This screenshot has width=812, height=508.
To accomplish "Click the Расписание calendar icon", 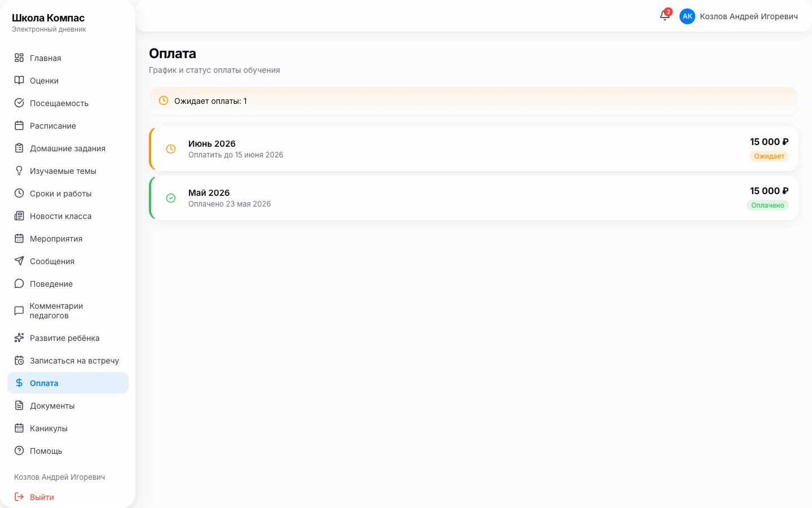I will click(x=19, y=125).
